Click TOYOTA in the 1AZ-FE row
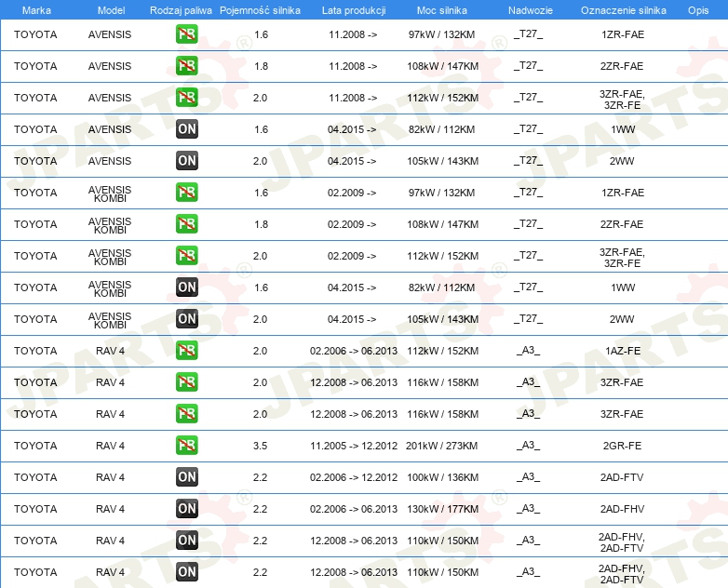This screenshot has width=728, height=588. coord(35,351)
